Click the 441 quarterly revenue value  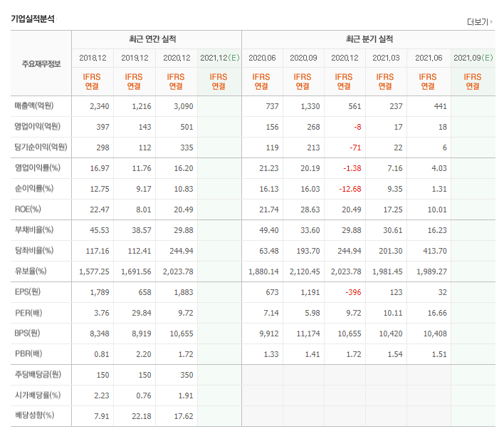click(441, 106)
